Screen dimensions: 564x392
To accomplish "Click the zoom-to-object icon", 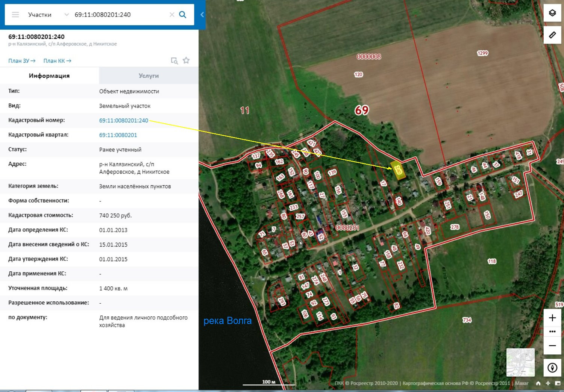I will pyautogui.click(x=174, y=61).
